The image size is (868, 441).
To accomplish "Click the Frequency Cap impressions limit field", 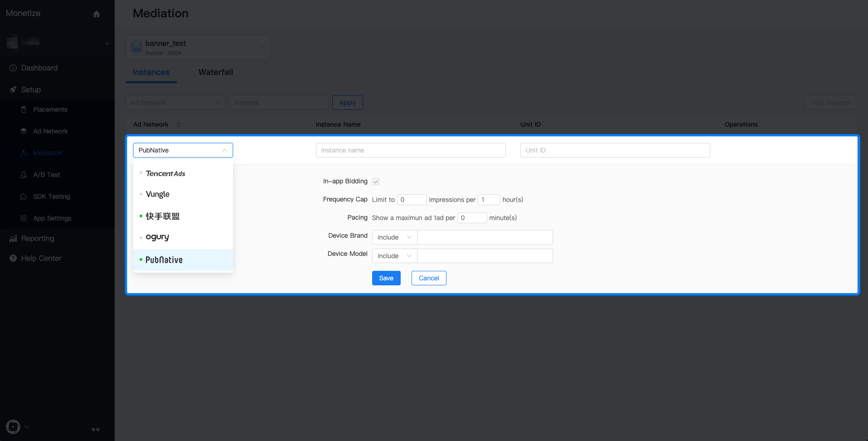I will (412, 200).
